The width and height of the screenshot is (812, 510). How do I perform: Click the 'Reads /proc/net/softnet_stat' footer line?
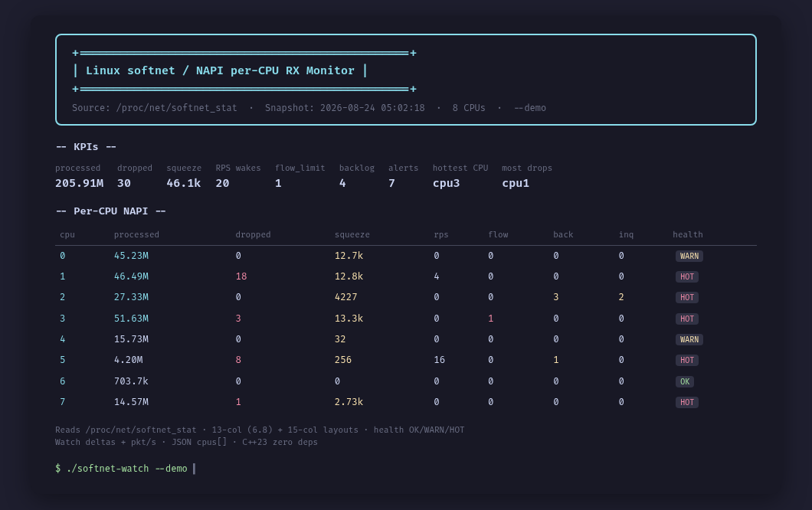pyautogui.click(x=260, y=430)
